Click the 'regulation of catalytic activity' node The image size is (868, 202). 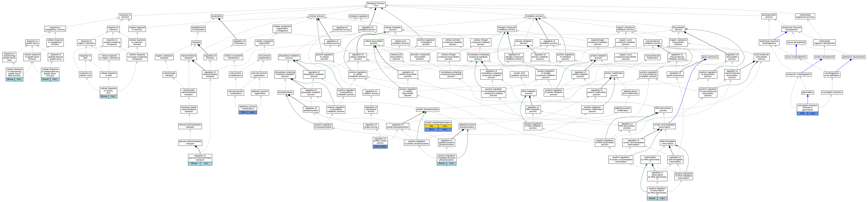click(x=371, y=92)
